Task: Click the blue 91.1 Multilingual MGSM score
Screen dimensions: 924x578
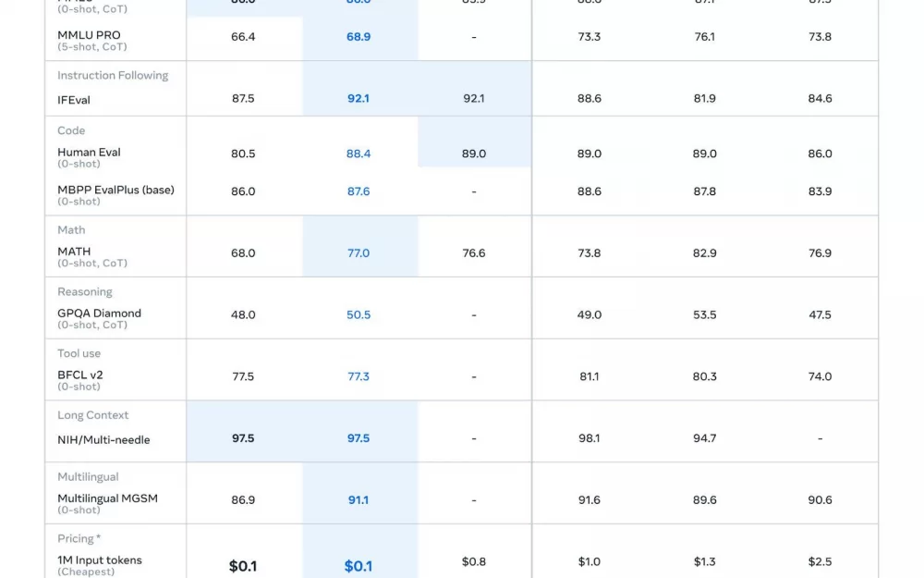Action: click(x=359, y=500)
